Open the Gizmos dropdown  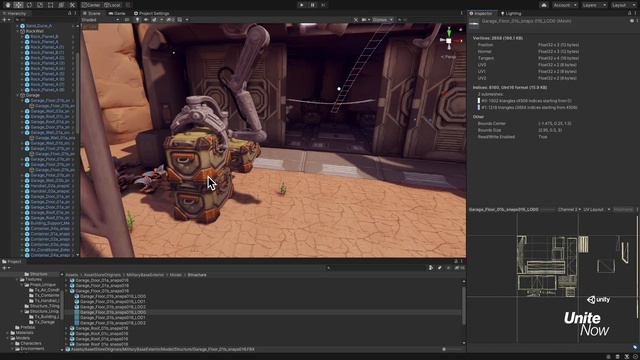[x=382, y=20]
